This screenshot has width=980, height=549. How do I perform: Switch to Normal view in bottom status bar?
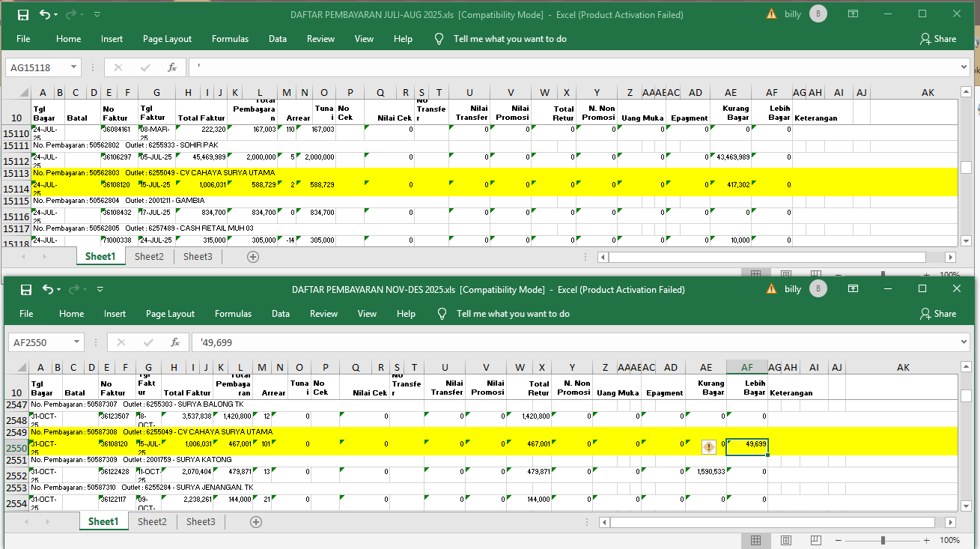pos(756,540)
